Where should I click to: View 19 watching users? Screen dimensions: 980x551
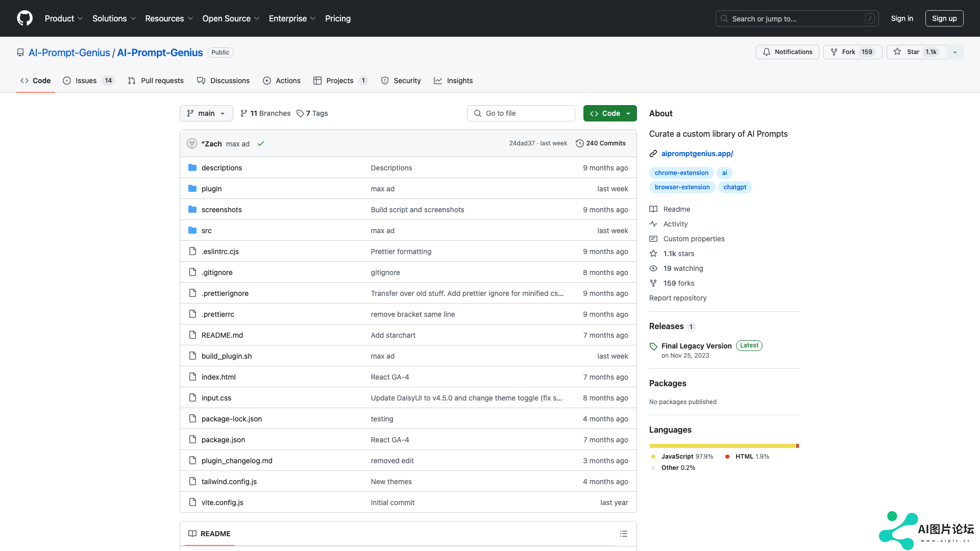[676, 268]
